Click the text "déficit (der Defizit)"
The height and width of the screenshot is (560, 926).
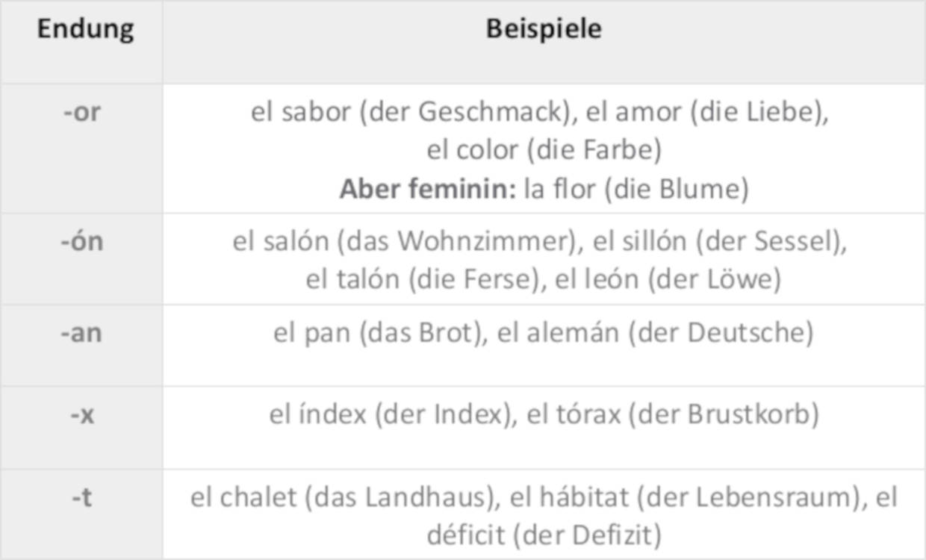(x=544, y=535)
